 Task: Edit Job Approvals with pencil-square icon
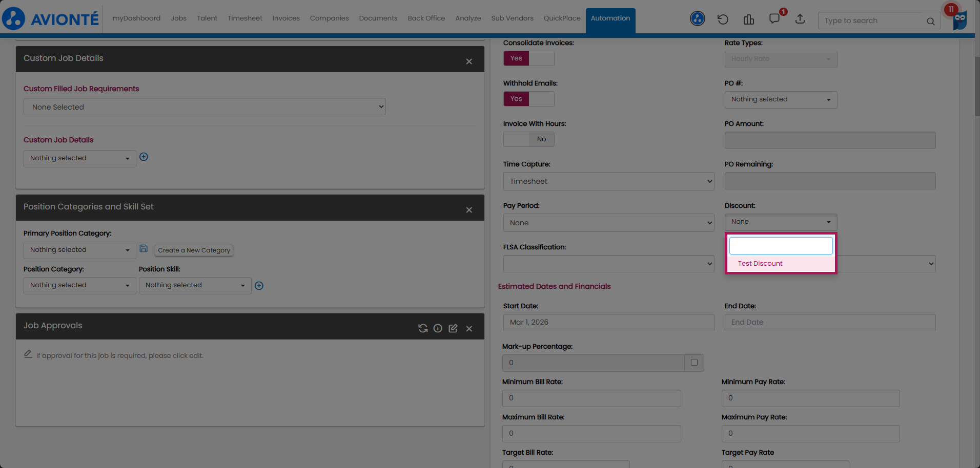453,328
